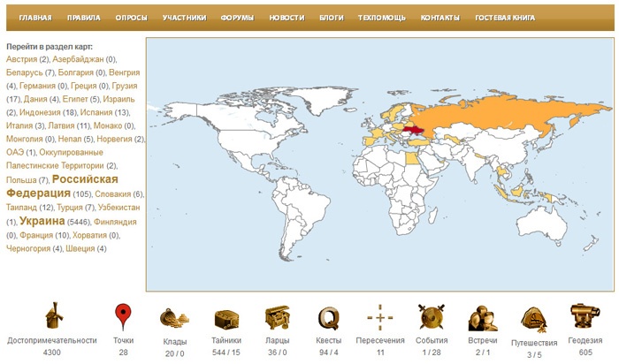Image resolution: width=619 pixels, height=364 pixels.
Task: Click the Непал country link
Action: 70,139
